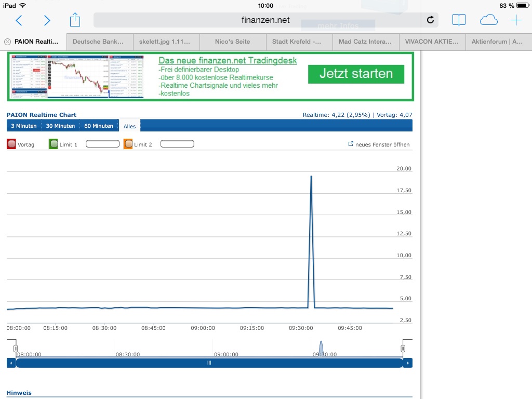
Task: Click the PAION Realtime Chart heading
Action: 42,115
